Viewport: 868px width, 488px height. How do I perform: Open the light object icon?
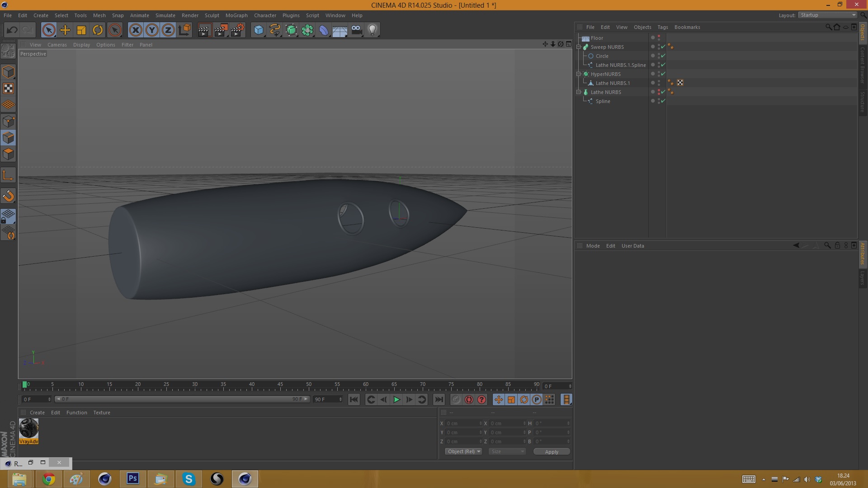373,30
